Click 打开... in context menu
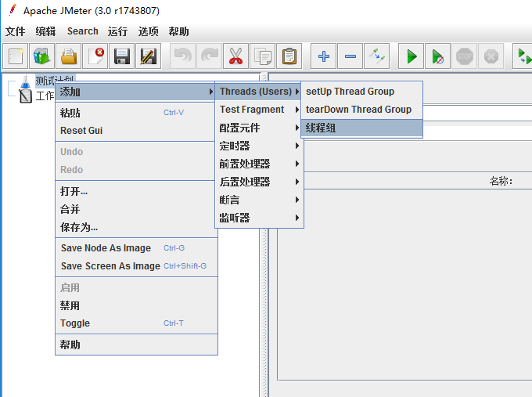Viewport: 532px width, 397px height. point(135,191)
